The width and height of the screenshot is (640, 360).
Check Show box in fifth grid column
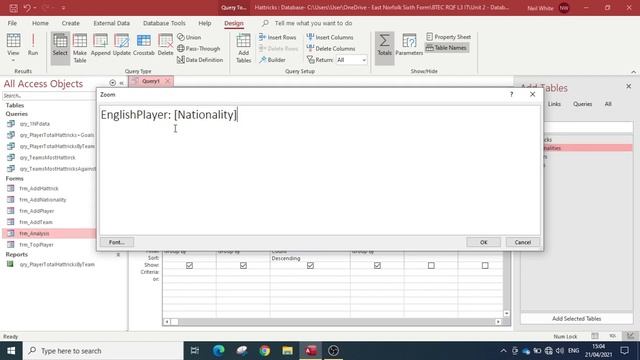click(431, 266)
